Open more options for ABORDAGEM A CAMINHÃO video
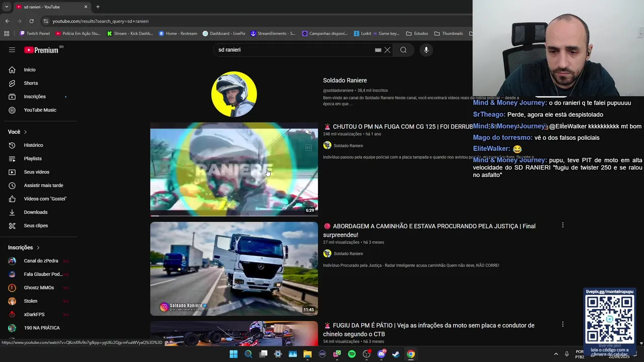This screenshot has height=362, width=644. click(562, 225)
